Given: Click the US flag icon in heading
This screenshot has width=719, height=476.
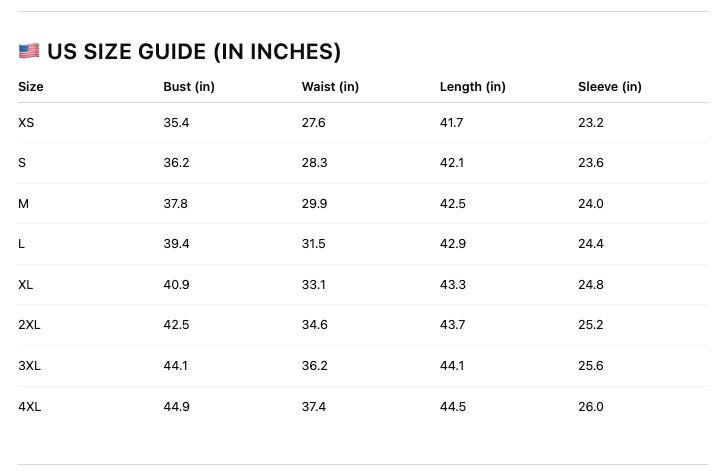Looking at the screenshot, I should point(29,52).
